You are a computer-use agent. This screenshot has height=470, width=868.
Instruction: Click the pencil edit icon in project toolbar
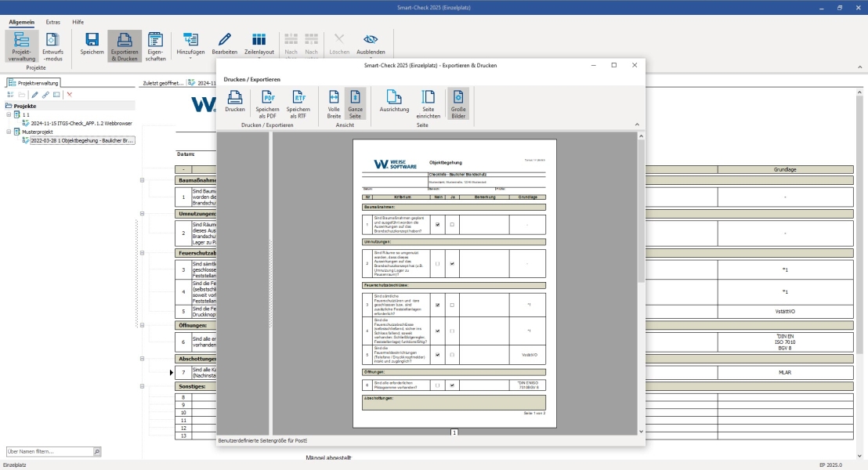coord(34,95)
